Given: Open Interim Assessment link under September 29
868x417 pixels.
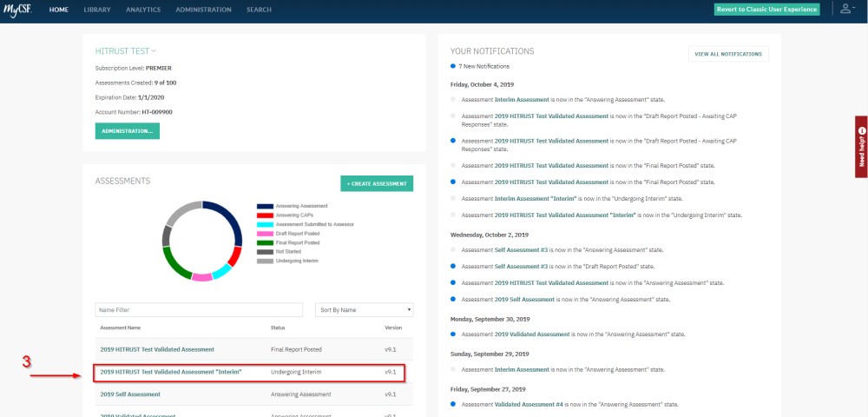Looking at the screenshot, I should coord(522,369).
